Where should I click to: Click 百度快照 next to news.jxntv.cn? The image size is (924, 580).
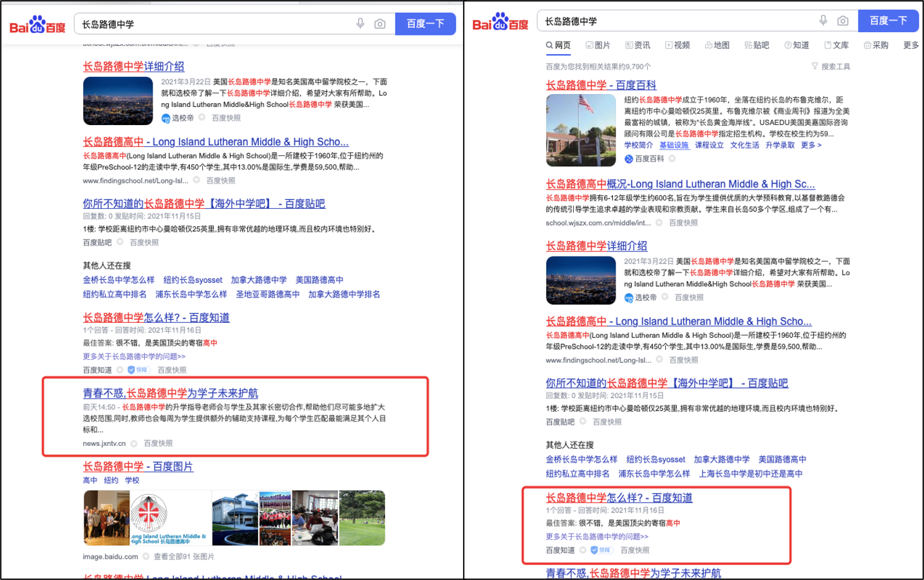point(158,443)
